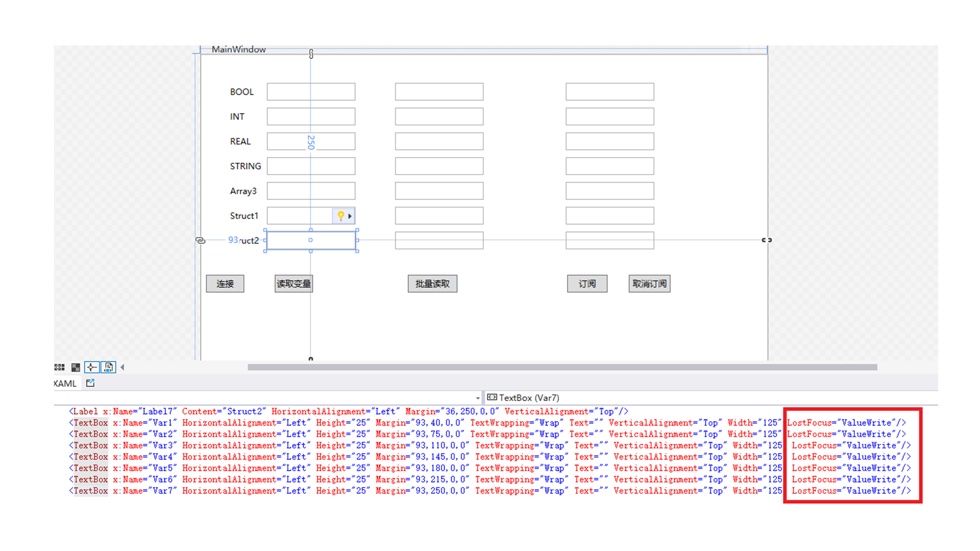Collapse designer toolbar with left arrow
Viewport: 980px width, 551px height.
click(x=122, y=367)
